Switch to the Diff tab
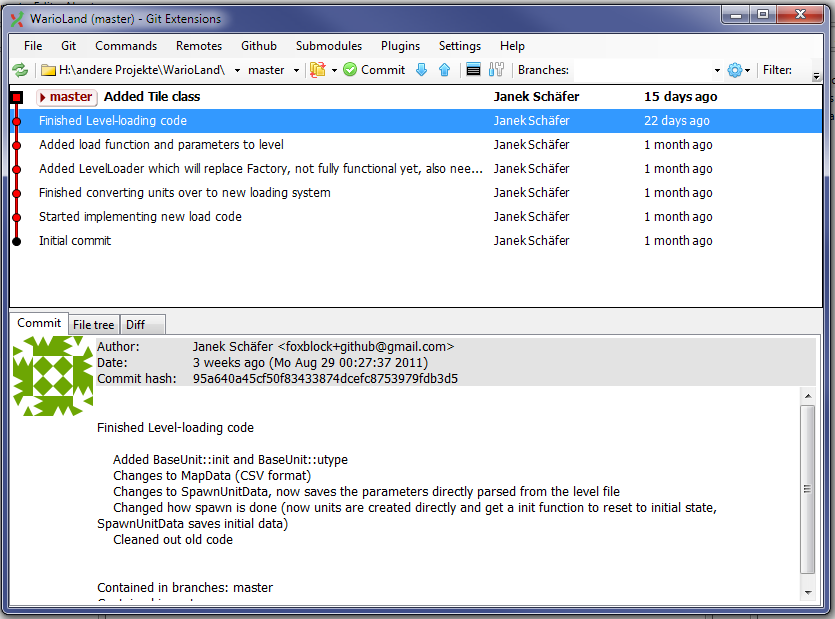The height and width of the screenshot is (619, 835). pos(135,325)
